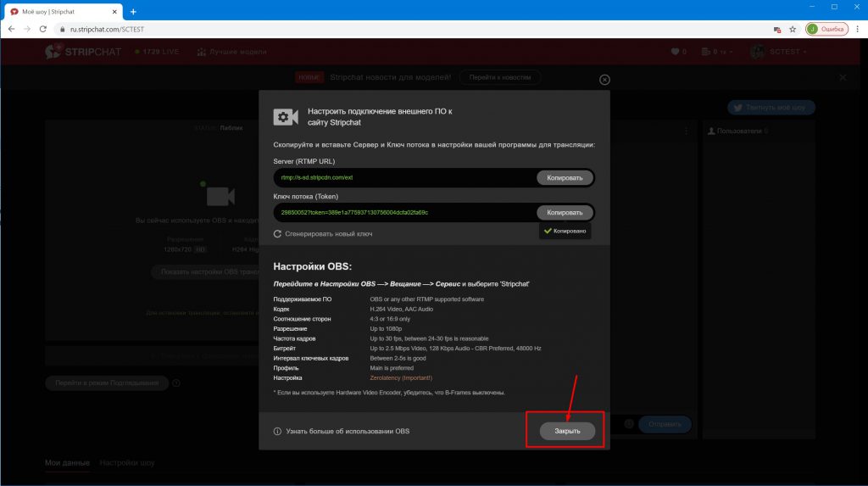868x486 pixels.
Task: Open the Chrome three-dot menu
Action: [858, 30]
